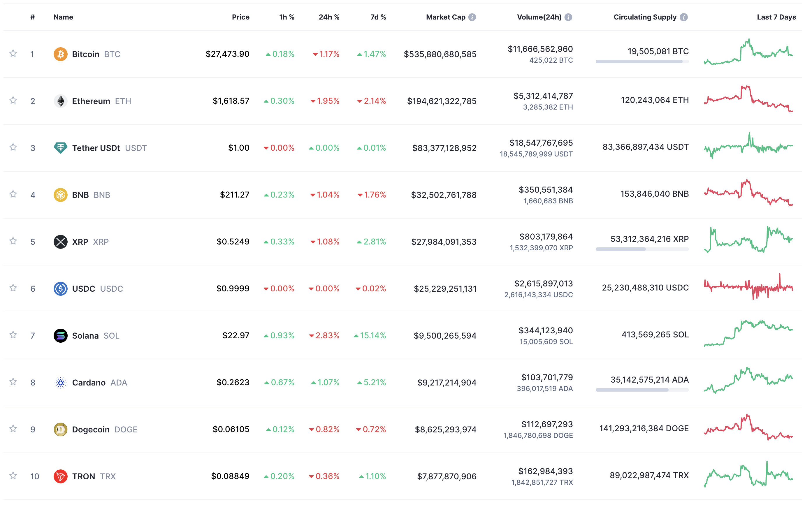This screenshot has height=507, width=812.
Task: Click the Circulating Supply info icon
Action: [683, 17]
